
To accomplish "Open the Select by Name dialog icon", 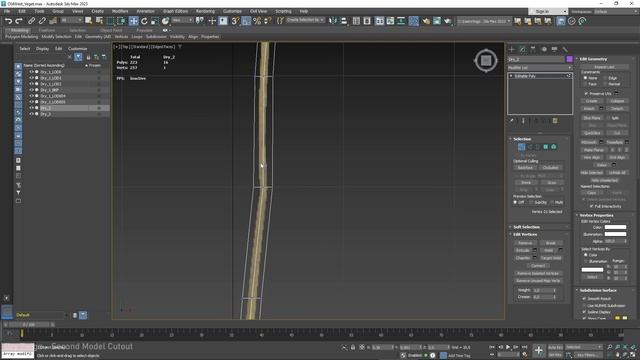I will 99,21.
